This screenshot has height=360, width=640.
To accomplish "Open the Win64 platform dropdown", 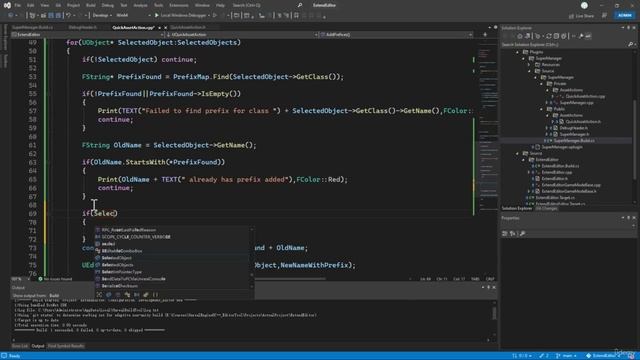I will click(133, 16).
